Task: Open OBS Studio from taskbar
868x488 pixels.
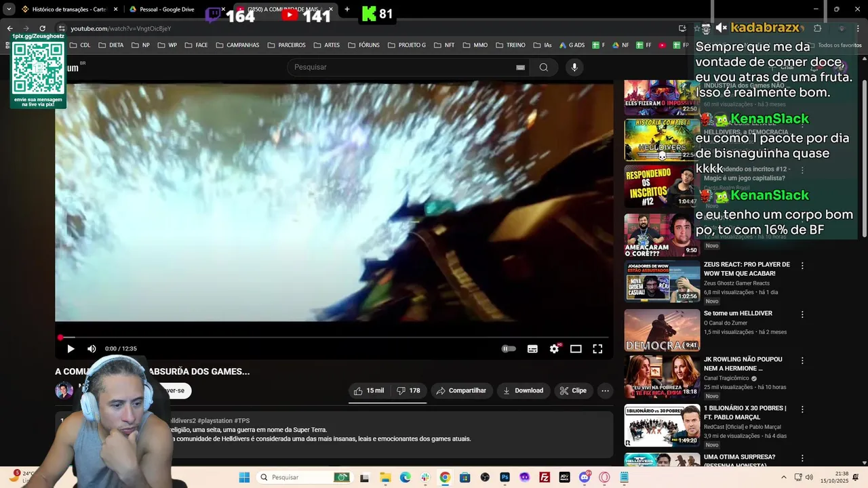Action: [x=485, y=478]
